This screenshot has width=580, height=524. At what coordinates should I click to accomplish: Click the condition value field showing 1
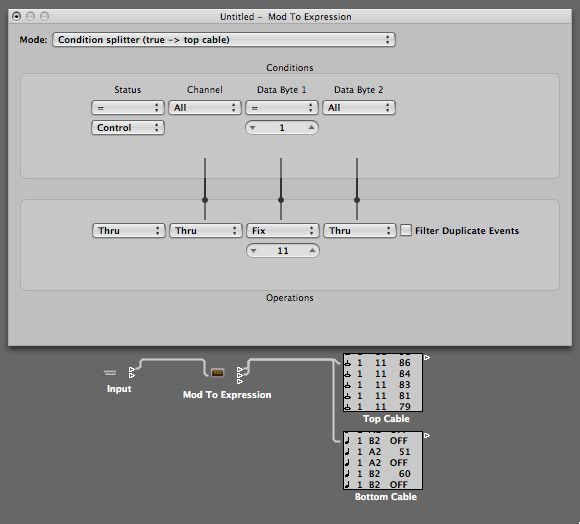[281, 128]
